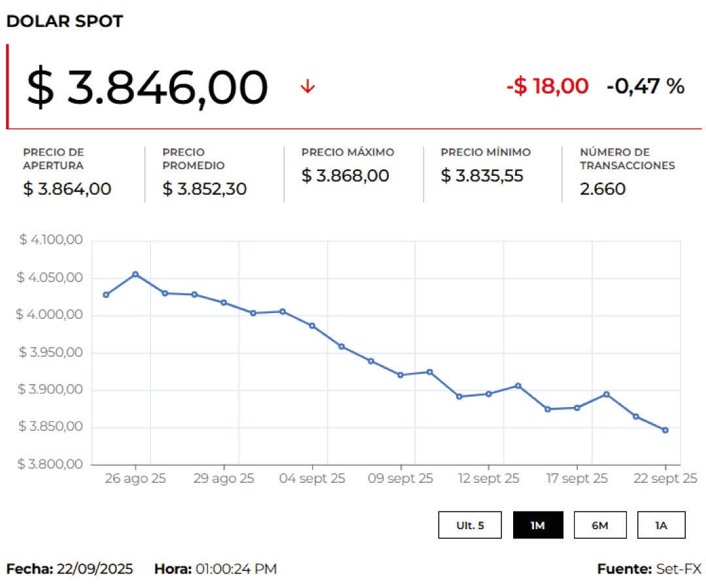Click the -$ 18,00 price change
Viewport: 706px width, 588px height.
547,86
